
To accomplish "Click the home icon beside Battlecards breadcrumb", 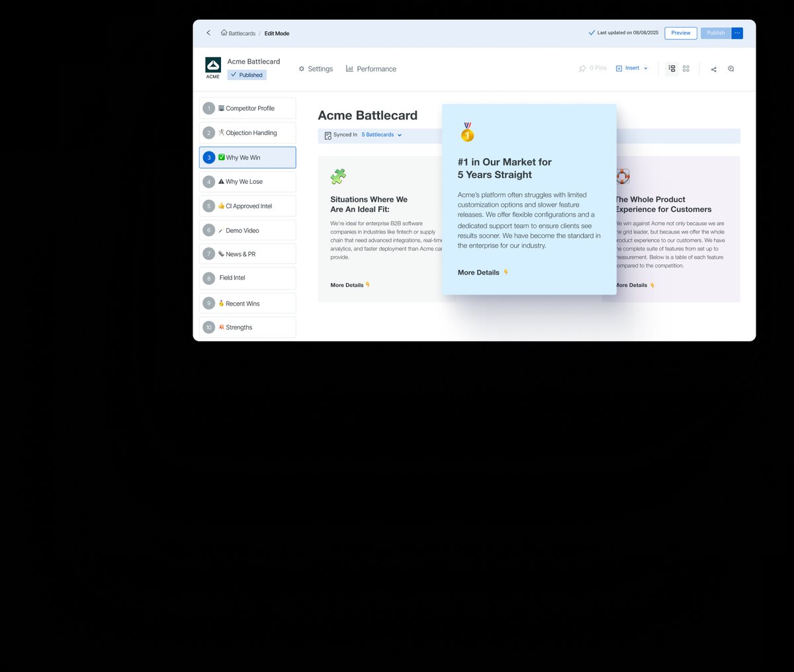I will pyautogui.click(x=223, y=32).
